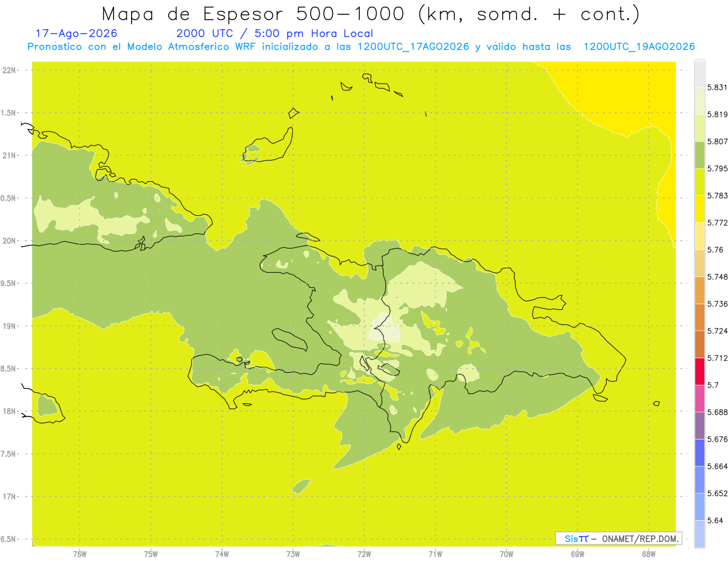Click the legend value 5.664
The image size is (728, 562).
(717, 466)
